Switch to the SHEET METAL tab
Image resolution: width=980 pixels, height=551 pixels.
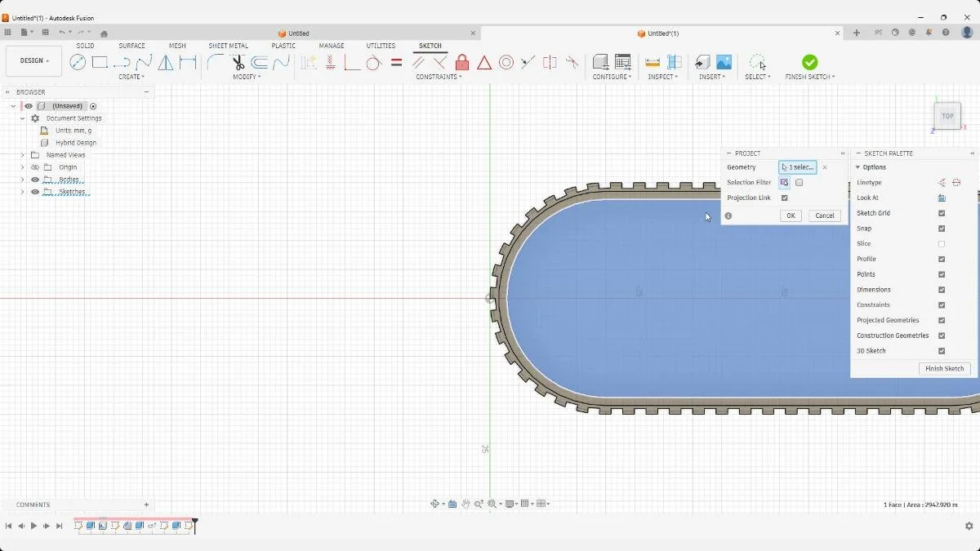[x=228, y=46]
